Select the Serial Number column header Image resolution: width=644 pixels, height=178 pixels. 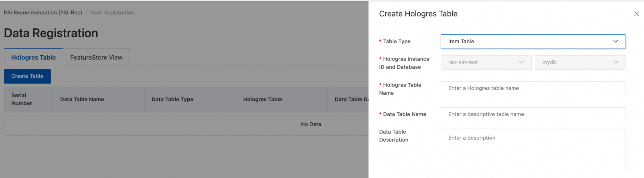click(x=22, y=99)
